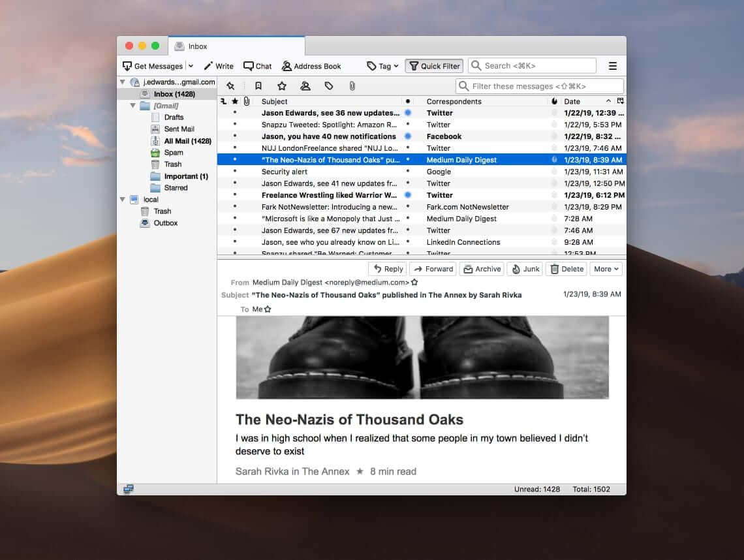Filter by starred messages icon
The height and width of the screenshot is (560, 744).
tap(282, 86)
